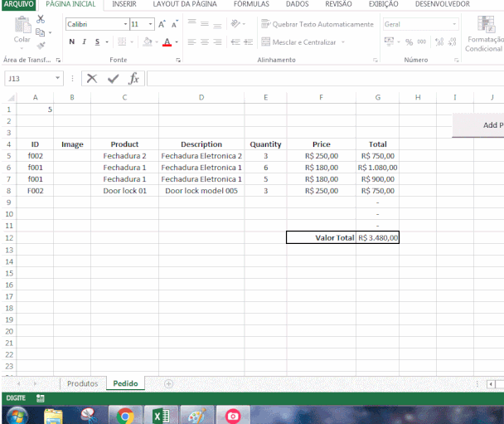Toggle bold formatting (N)

[72, 41]
